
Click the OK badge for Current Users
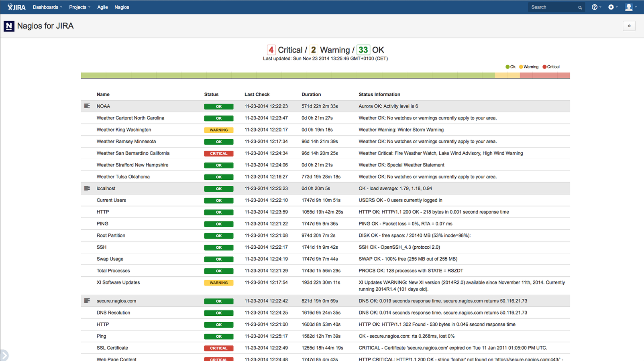pyautogui.click(x=219, y=201)
